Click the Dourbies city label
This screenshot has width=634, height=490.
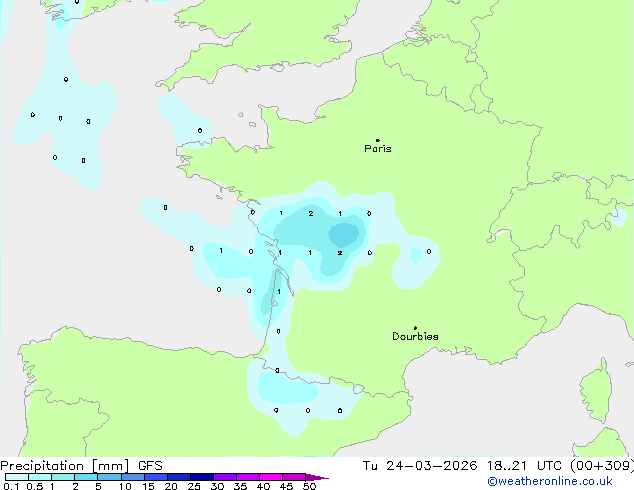tap(415, 336)
